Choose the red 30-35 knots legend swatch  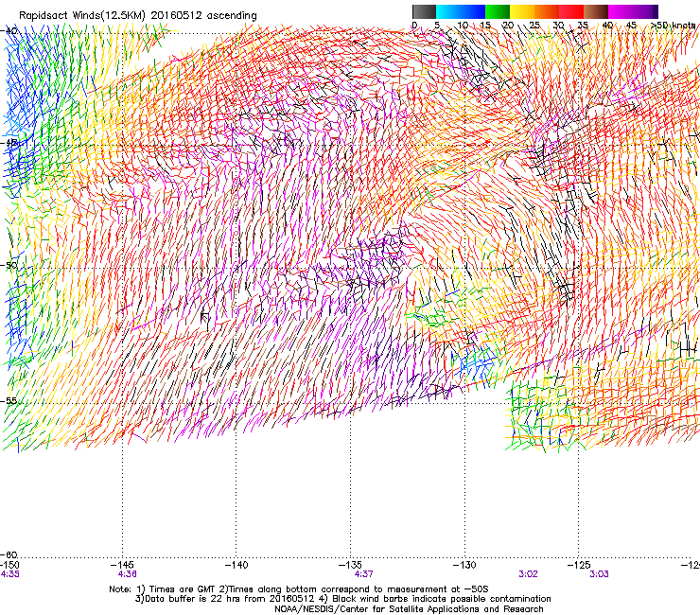(x=571, y=11)
